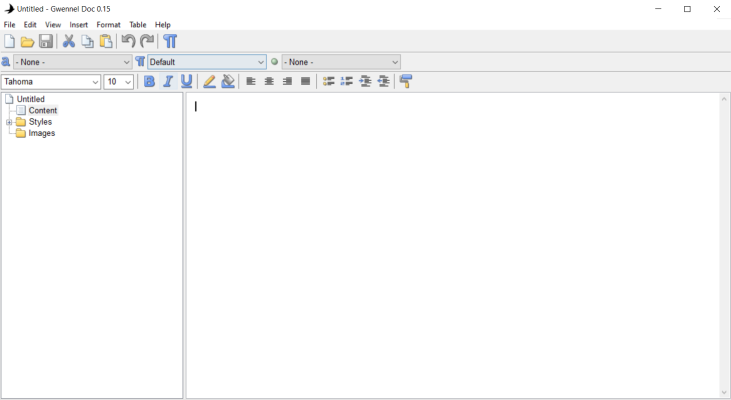Click the New document icon
The height and width of the screenshot is (400, 731).
coord(9,41)
